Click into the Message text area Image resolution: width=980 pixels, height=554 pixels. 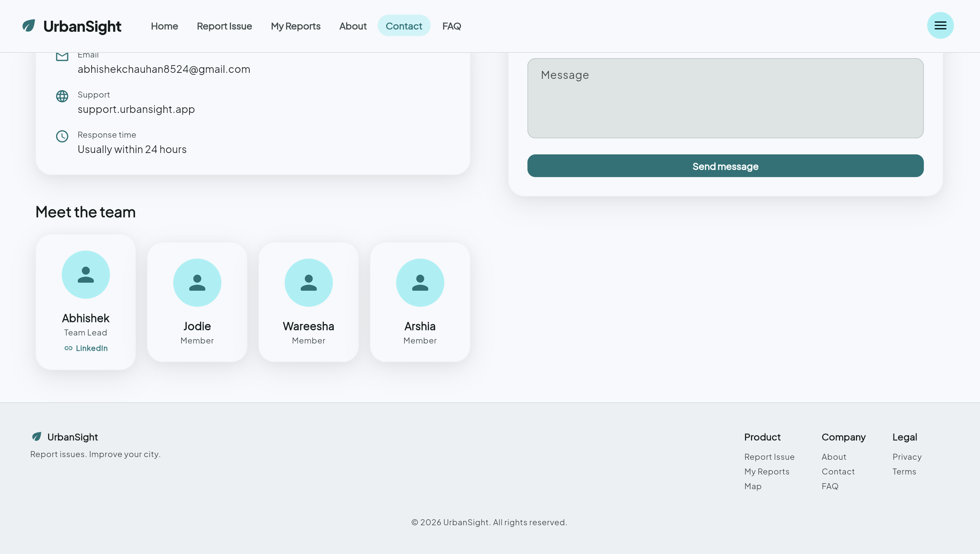[x=725, y=98]
